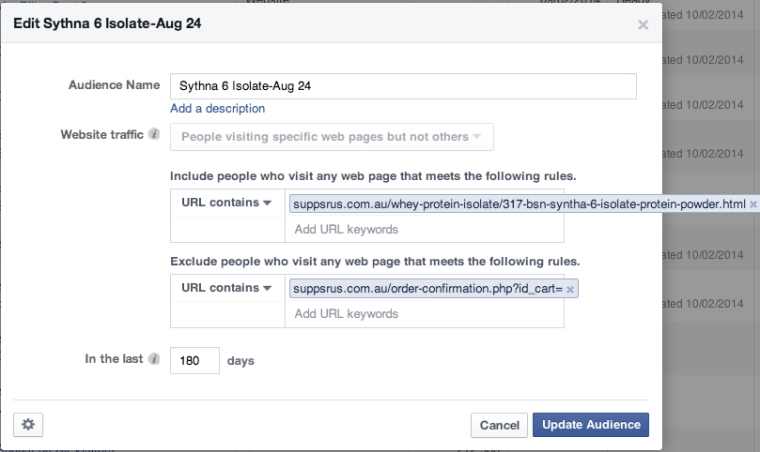Viewport: 760px width, 452px height.
Task: Remove the syntha-6-isolate URL tag
Action: [x=753, y=204]
